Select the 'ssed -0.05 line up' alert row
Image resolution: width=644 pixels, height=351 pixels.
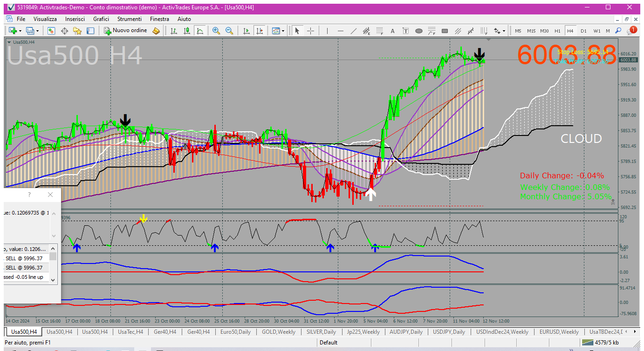pyautogui.click(x=26, y=277)
